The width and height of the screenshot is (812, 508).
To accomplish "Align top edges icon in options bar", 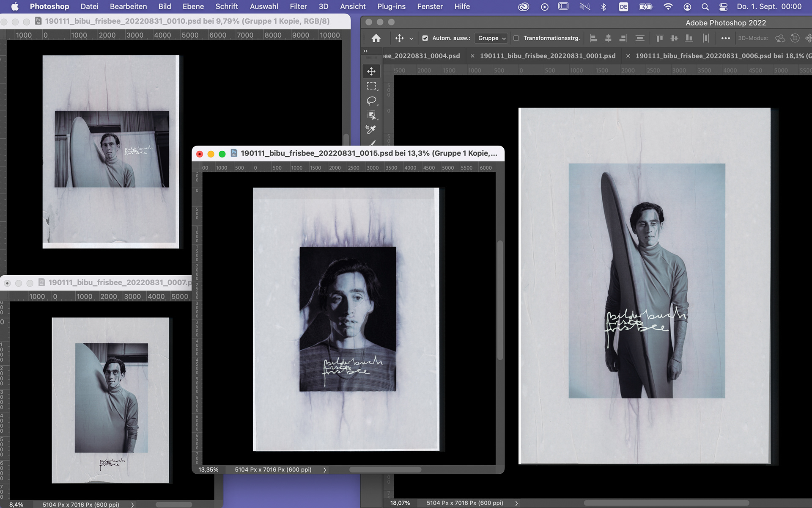I will pyautogui.click(x=659, y=39).
